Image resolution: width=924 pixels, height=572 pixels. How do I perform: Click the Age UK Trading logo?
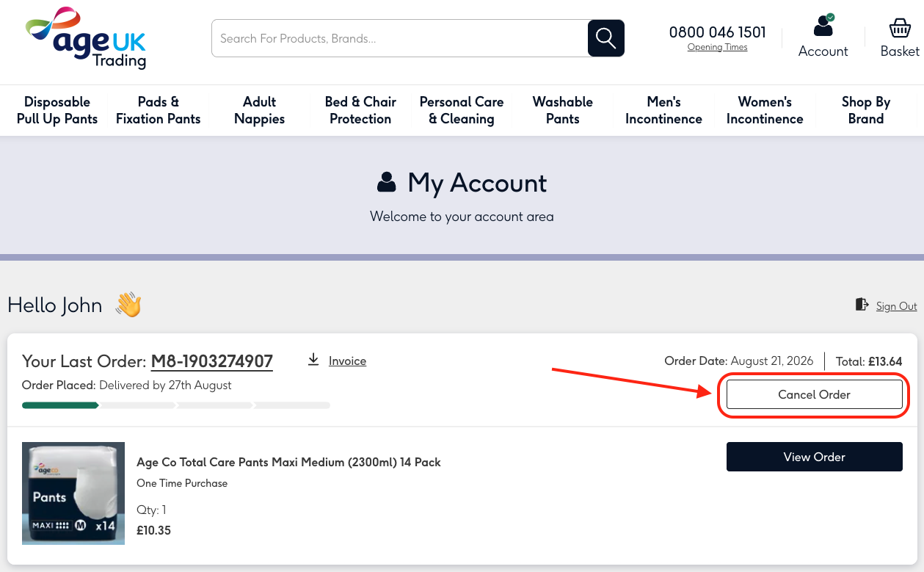click(87, 38)
